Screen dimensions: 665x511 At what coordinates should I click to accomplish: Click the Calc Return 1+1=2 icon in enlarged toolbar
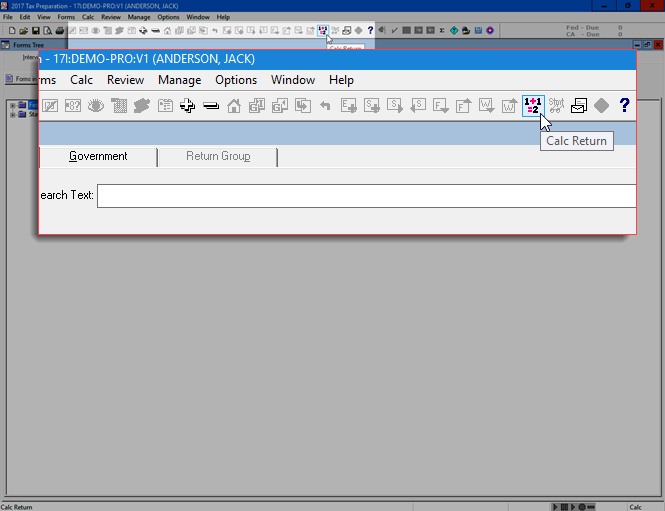[533, 106]
